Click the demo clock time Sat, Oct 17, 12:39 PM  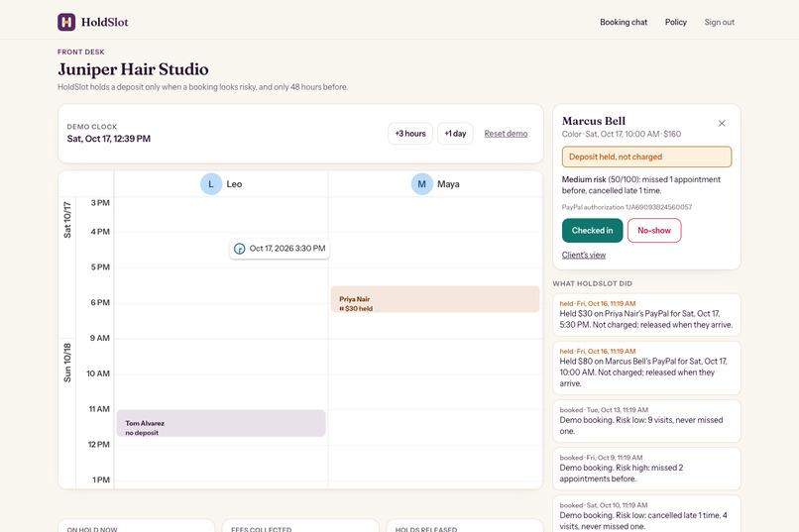[108, 139]
